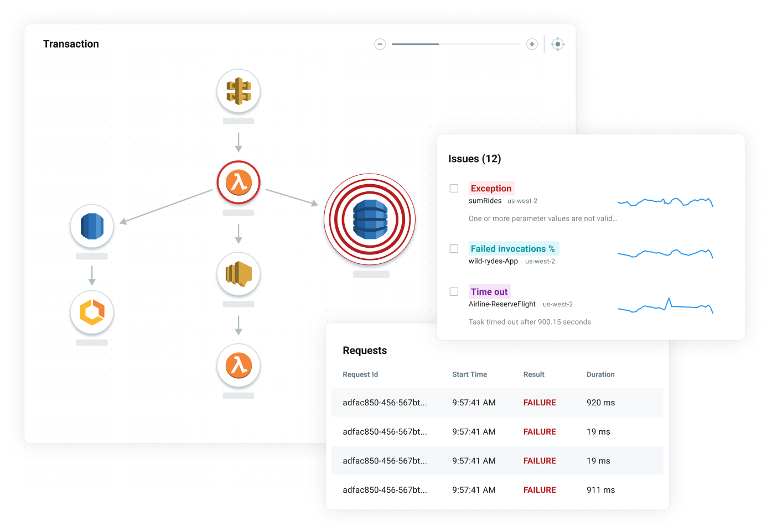Sort by Request Id column header

coord(360,374)
